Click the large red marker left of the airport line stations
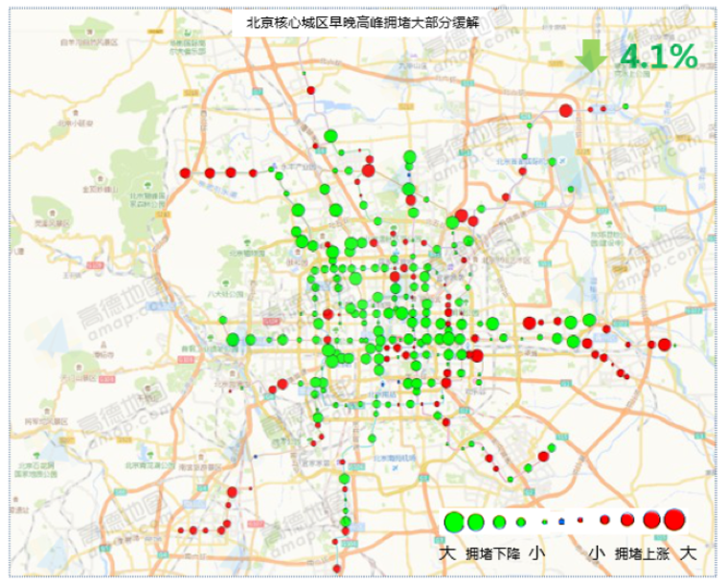This screenshot has height=587, width=728. coord(566,110)
